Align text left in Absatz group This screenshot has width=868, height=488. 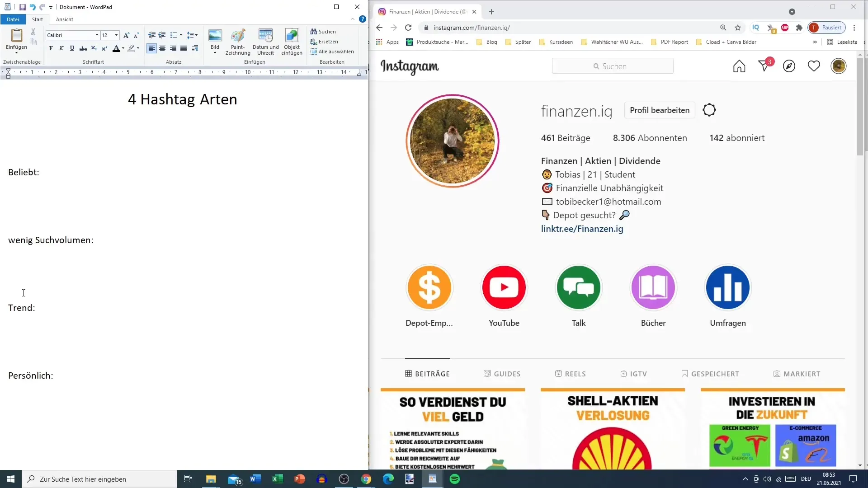[152, 48]
